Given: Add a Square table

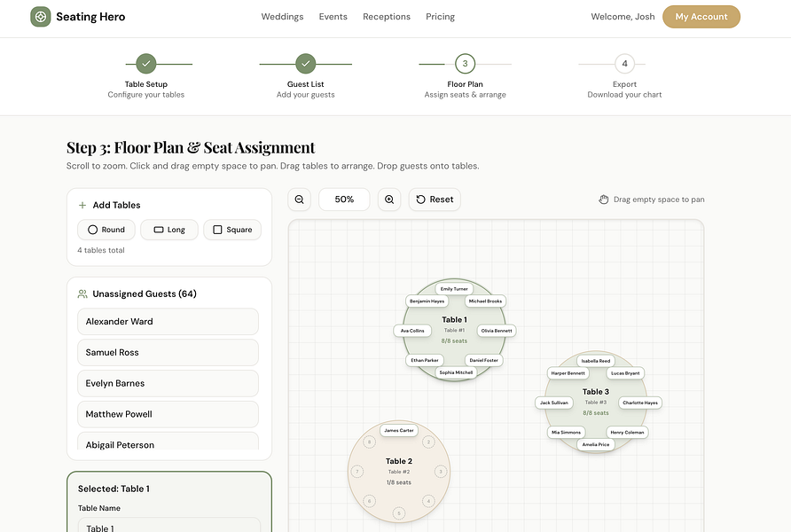Looking at the screenshot, I should (232, 230).
